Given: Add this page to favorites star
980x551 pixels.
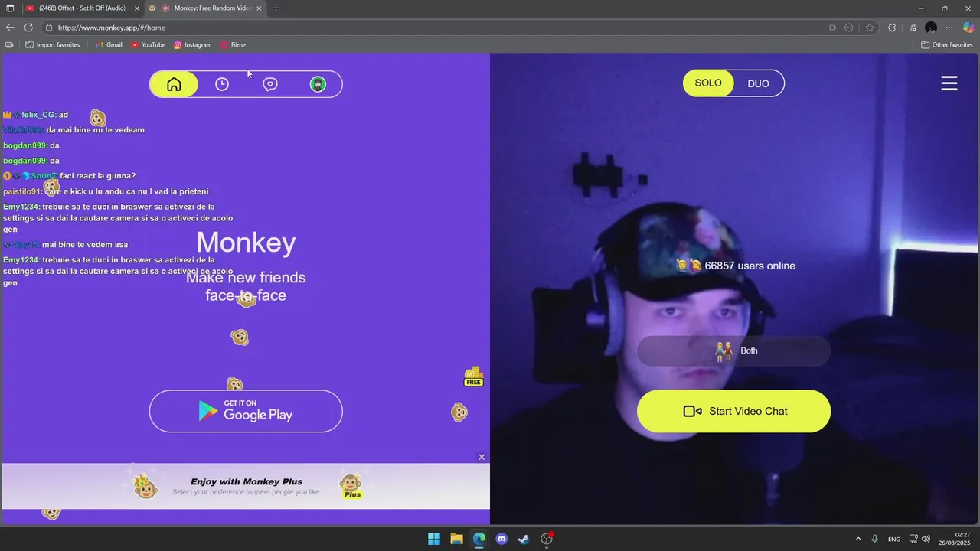Looking at the screenshot, I should 870,28.
